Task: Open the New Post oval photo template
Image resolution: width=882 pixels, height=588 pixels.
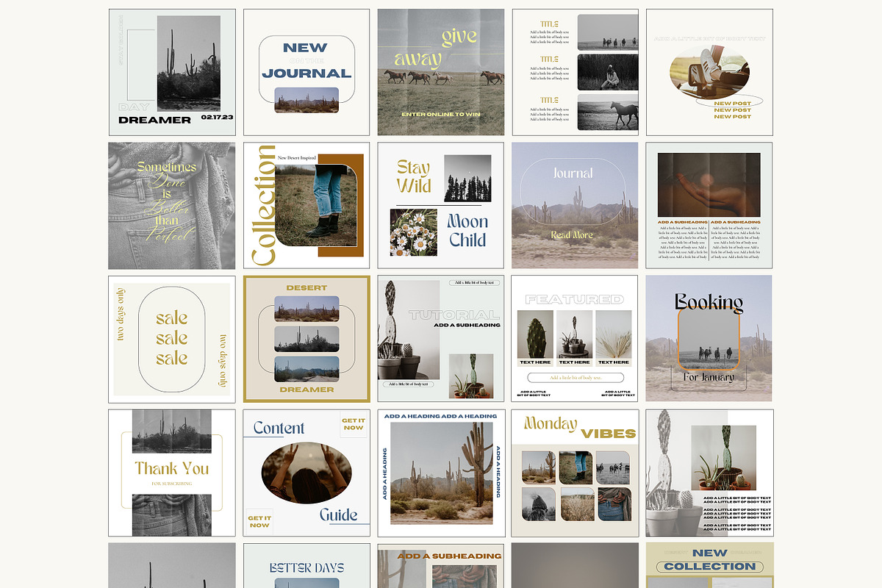Action: (709, 72)
